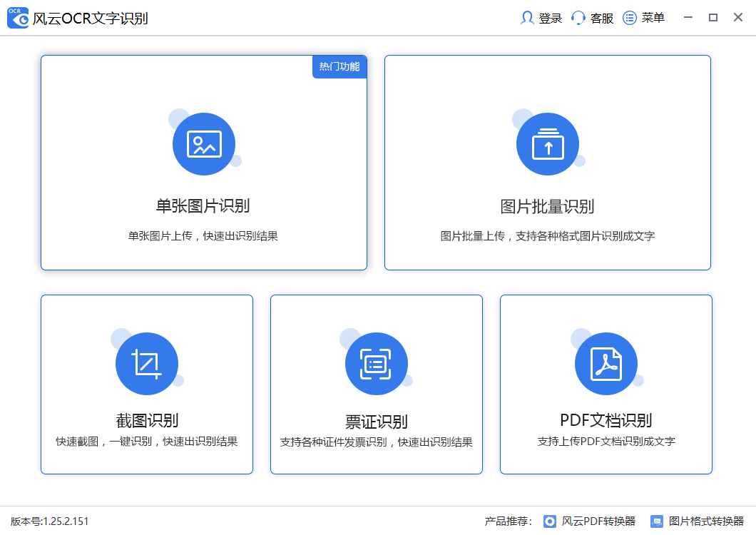Click the screenshot crop recognition icon
Image resolution: width=756 pixels, height=535 pixels.
(x=147, y=364)
